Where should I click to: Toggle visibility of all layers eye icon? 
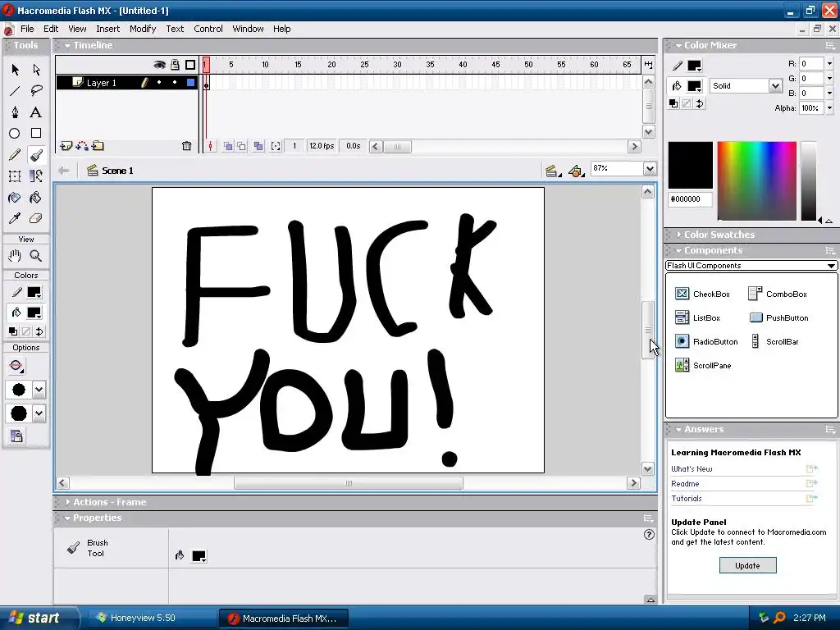pyautogui.click(x=159, y=65)
